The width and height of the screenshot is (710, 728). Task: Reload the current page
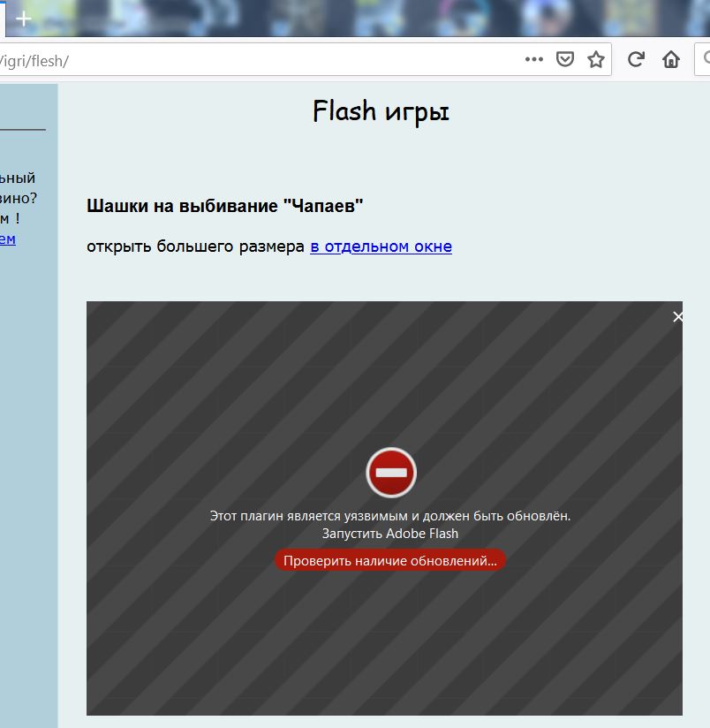coord(636,59)
